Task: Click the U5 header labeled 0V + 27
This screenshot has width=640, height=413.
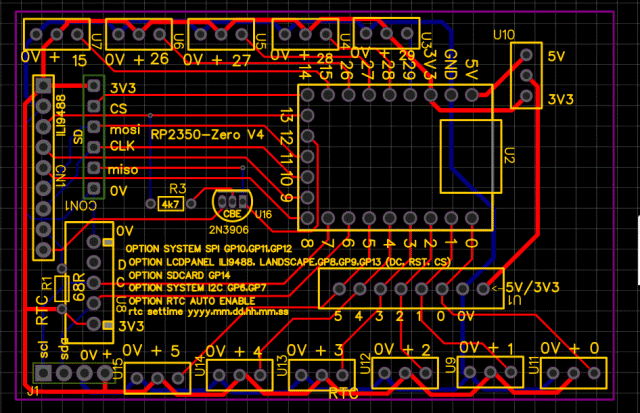Action: (224, 37)
